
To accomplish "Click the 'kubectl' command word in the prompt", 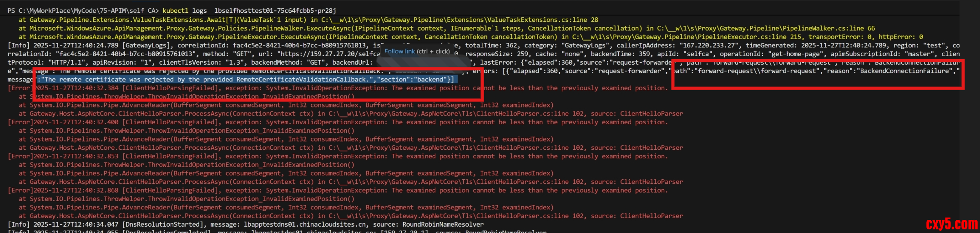I will (x=176, y=10).
